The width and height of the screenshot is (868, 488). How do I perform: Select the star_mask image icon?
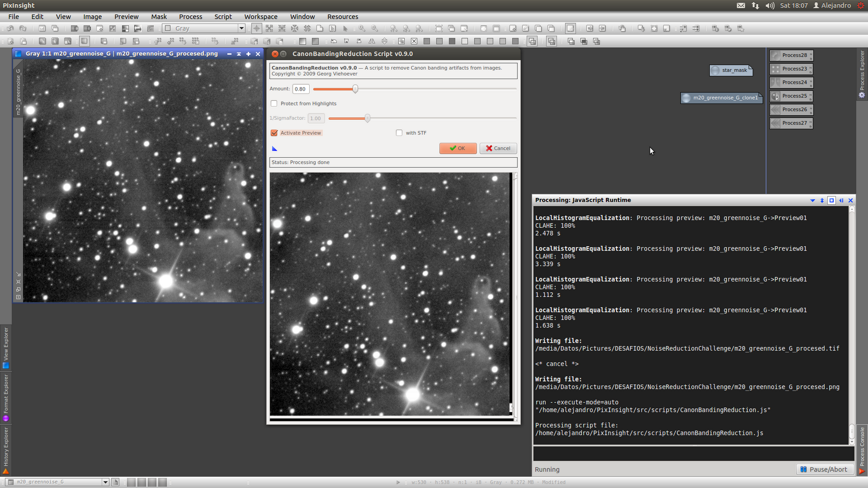pos(731,70)
